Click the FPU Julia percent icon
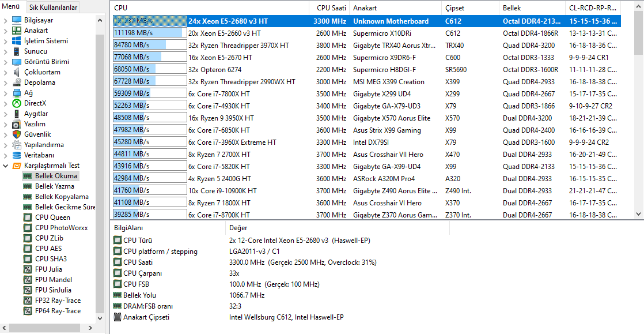Image resolution: width=644 pixels, height=334 pixels. pyautogui.click(x=28, y=269)
